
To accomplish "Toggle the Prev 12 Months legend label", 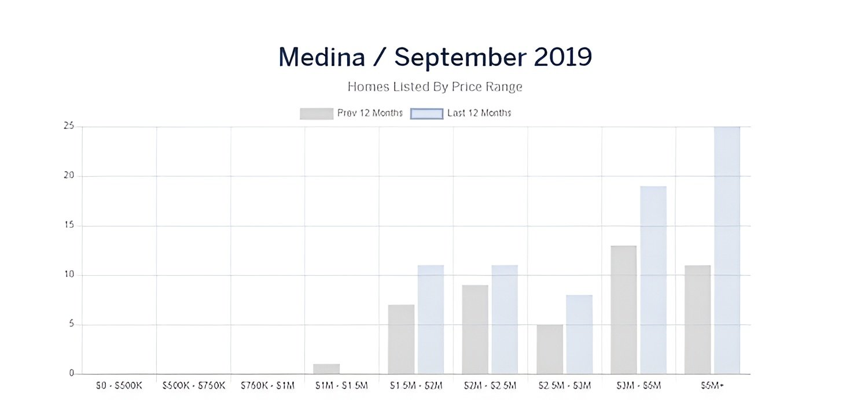I will 370,113.
